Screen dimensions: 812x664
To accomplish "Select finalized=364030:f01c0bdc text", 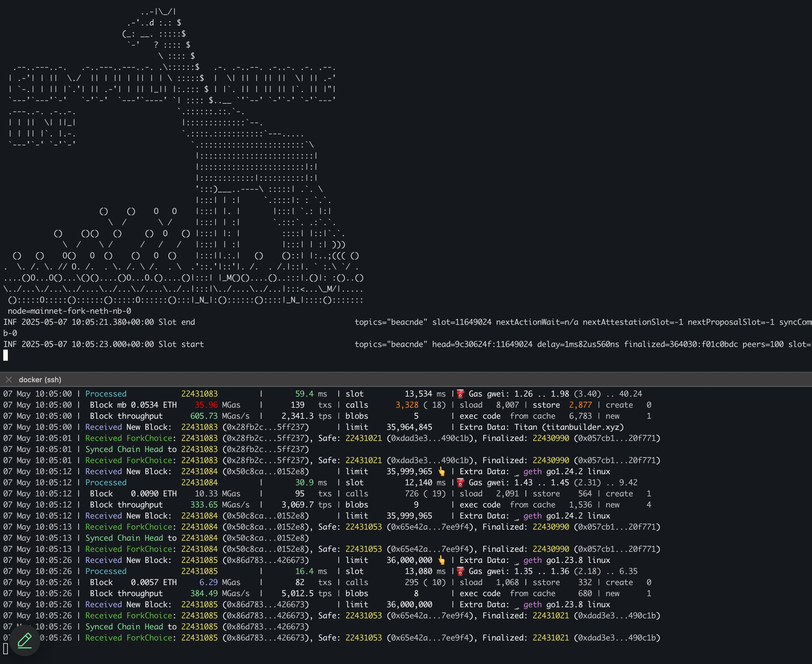I will [x=681, y=344].
